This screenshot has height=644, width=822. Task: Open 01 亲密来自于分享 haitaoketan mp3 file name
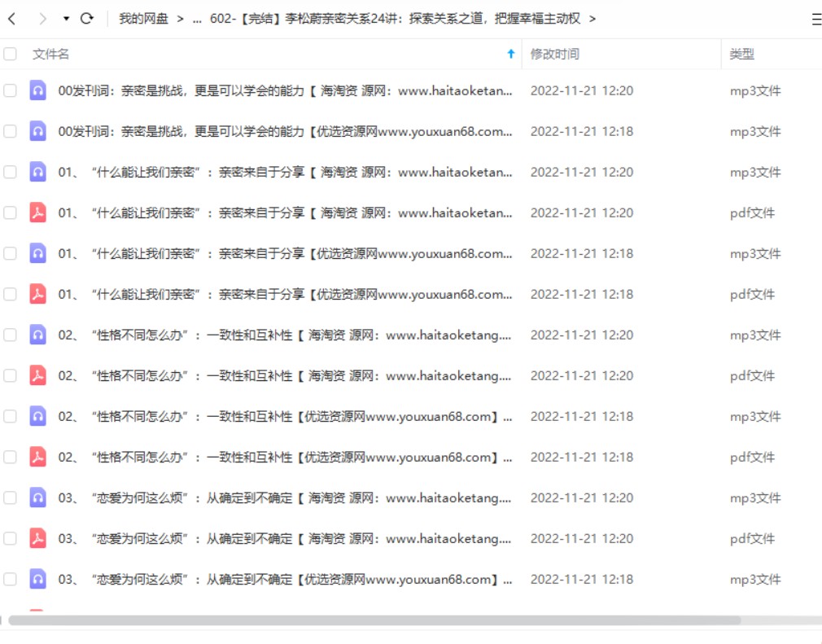(x=285, y=172)
